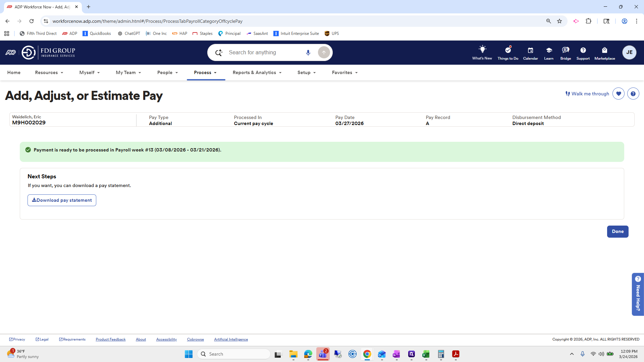Screen dimensions: 644x362
Task: Open the Marketplace shopping bag icon
Action: [x=604, y=53]
